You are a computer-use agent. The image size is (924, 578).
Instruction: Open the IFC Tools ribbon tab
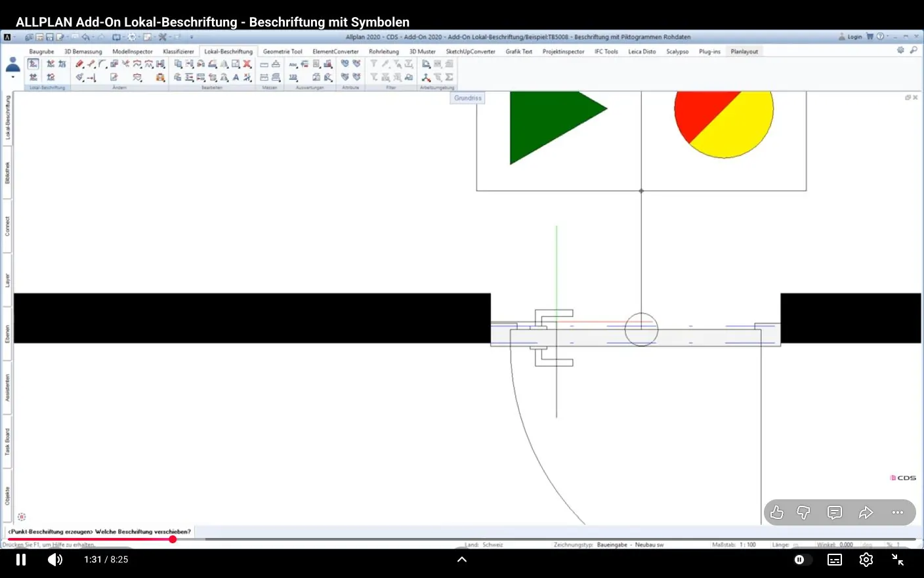(606, 51)
